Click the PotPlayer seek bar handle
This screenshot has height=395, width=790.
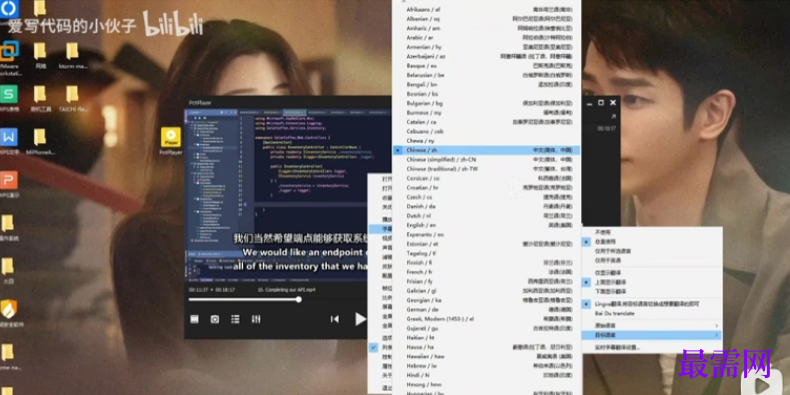(299, 299)
